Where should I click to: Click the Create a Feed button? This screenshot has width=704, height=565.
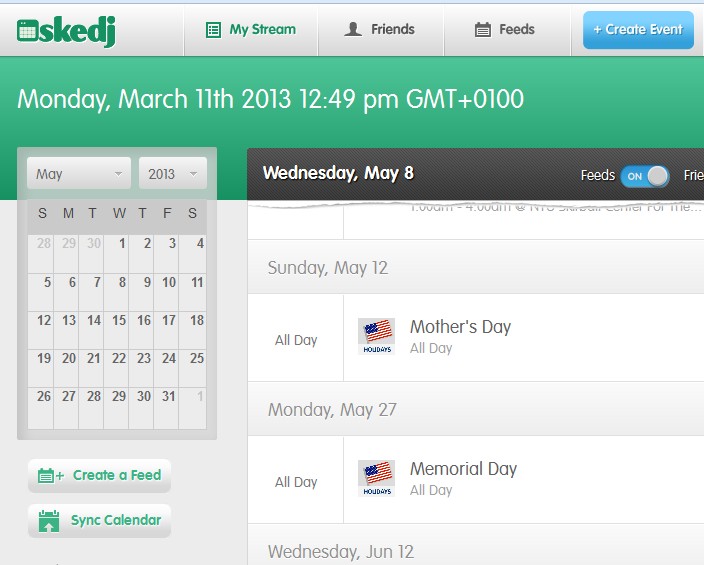tap(100, 476)
